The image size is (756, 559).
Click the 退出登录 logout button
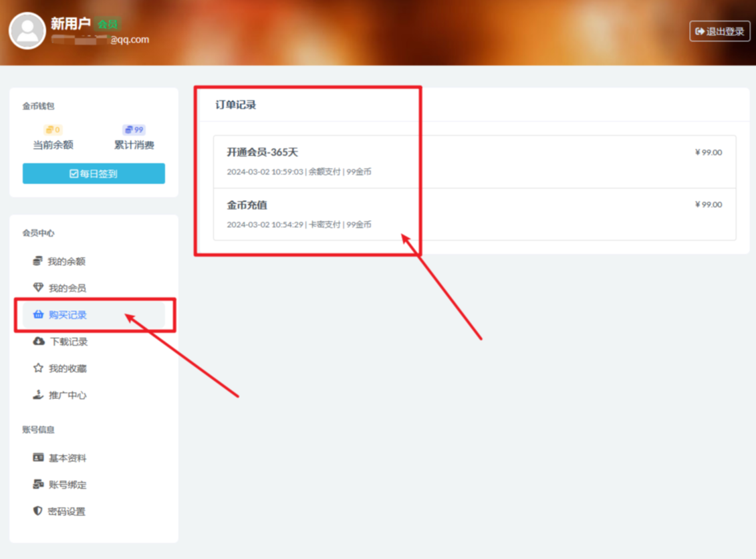click(x=719, y=31)
